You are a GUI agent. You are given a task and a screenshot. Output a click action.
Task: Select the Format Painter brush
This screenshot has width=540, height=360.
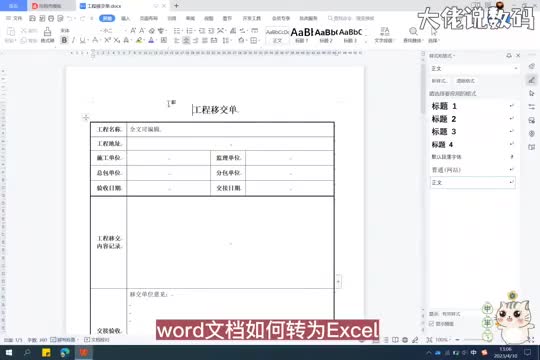48,35
